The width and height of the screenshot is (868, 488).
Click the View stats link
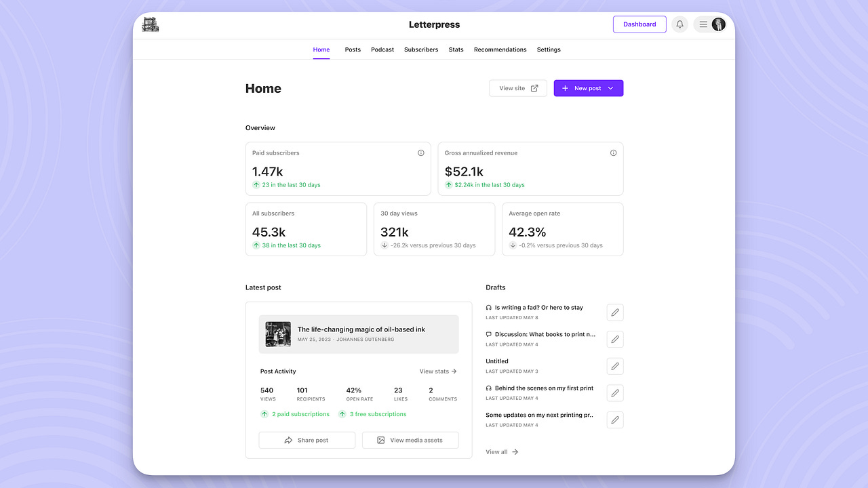(438, 371)
